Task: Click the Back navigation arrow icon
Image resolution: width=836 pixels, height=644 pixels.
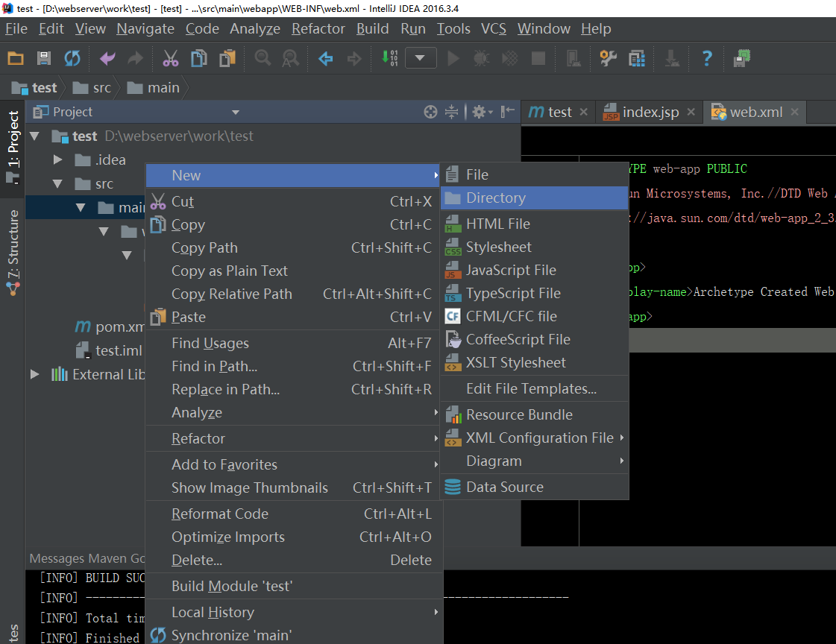Action: (x=326, y=58)
